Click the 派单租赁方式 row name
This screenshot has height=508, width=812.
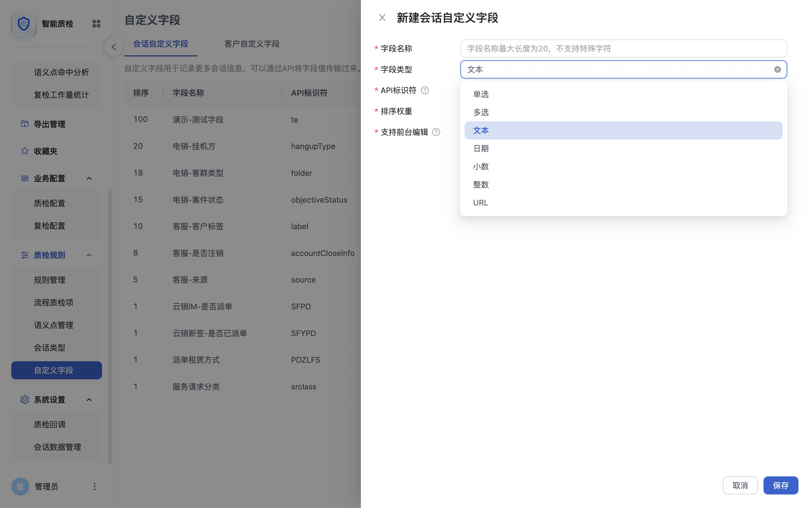coord(196,360)
